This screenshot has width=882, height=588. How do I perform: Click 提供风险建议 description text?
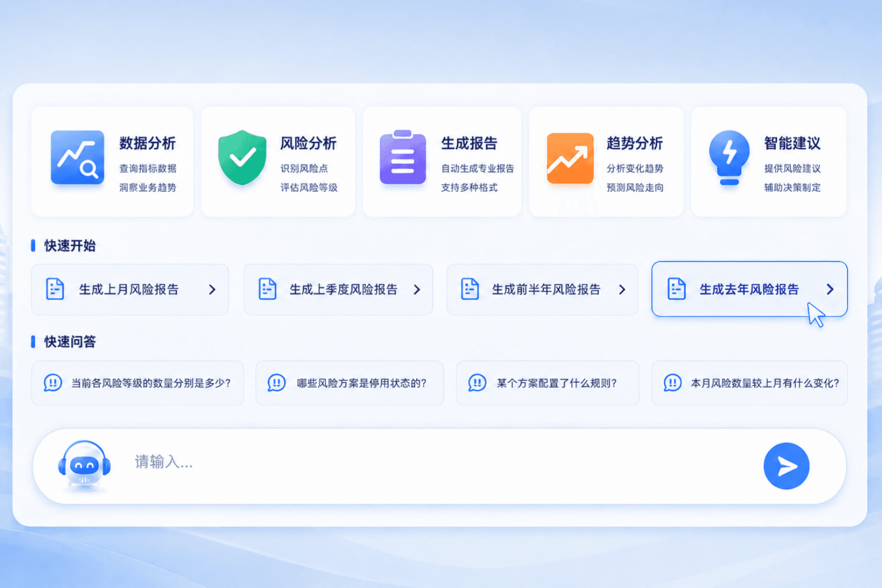coord(792,168)
